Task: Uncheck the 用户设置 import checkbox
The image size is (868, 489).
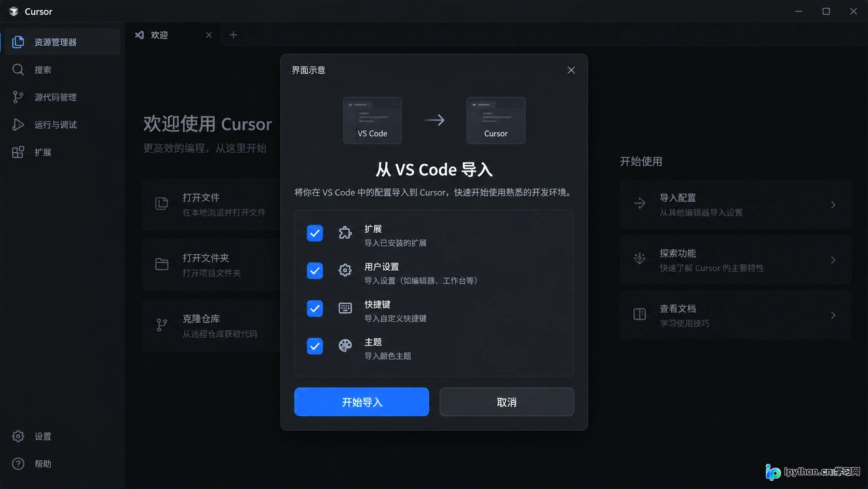Action: tap(315, 271)
